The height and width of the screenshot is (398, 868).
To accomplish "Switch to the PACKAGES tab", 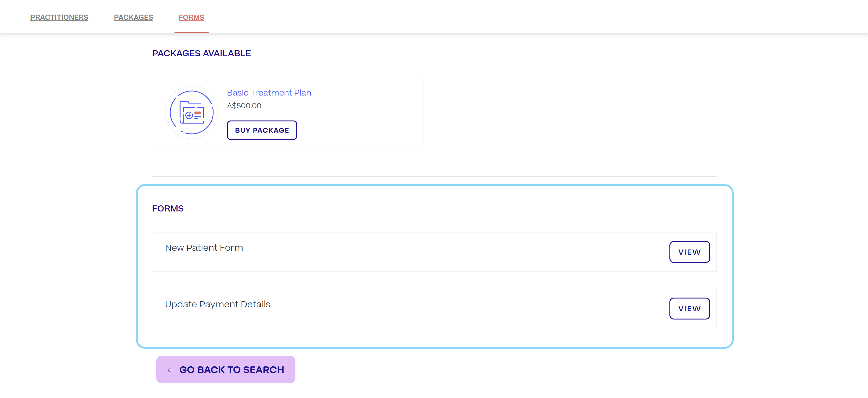I will [133, 17].
